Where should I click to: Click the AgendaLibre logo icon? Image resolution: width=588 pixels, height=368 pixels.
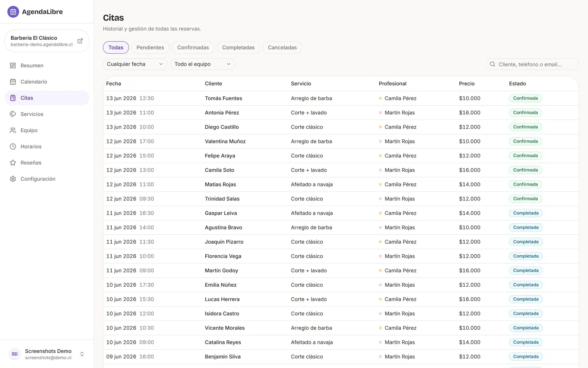tap(13, 12)
